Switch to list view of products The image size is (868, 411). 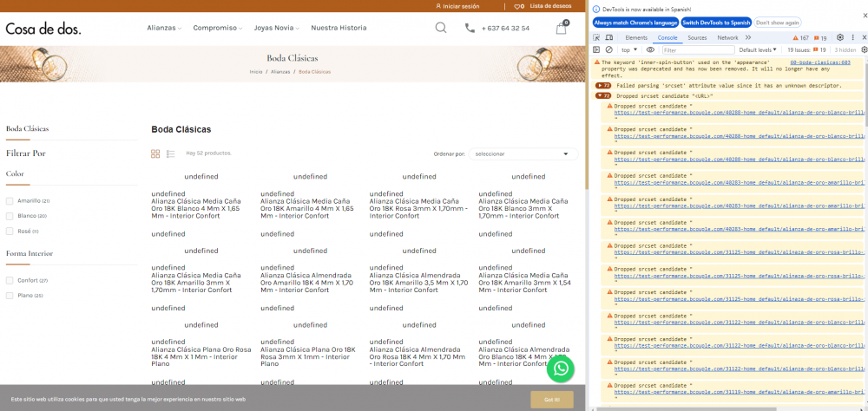pyautogui.click(x=170, y=153)
